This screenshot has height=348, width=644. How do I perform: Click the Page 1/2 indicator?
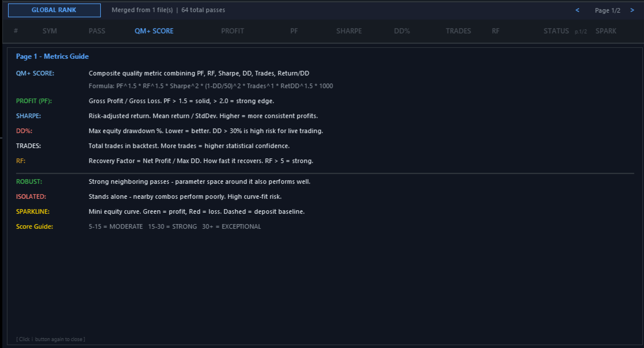(607, 10)
